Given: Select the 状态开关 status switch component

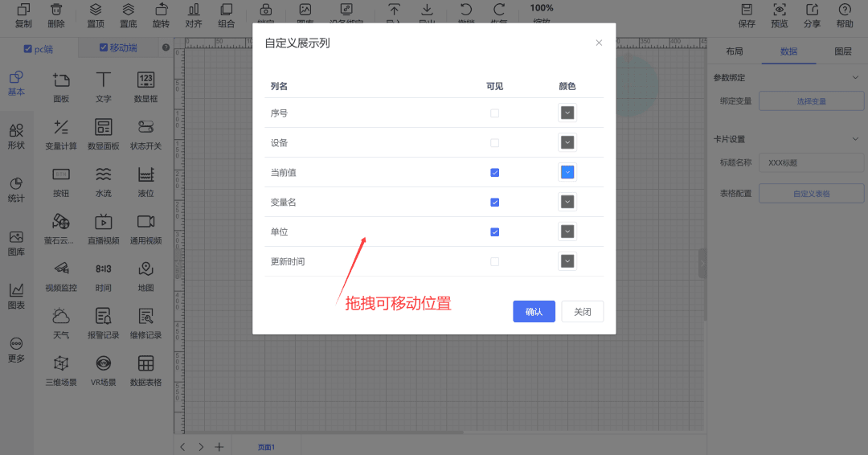Looking at the screenshot, I should click(x=145, y=134).
